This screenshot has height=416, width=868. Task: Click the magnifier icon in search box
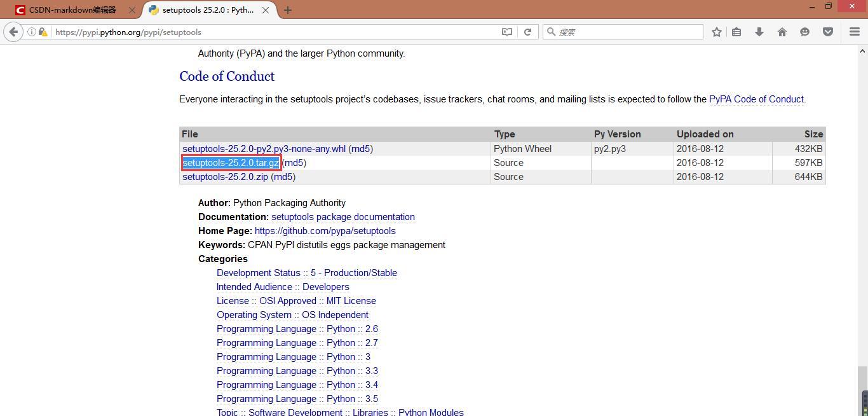point(551,32)
